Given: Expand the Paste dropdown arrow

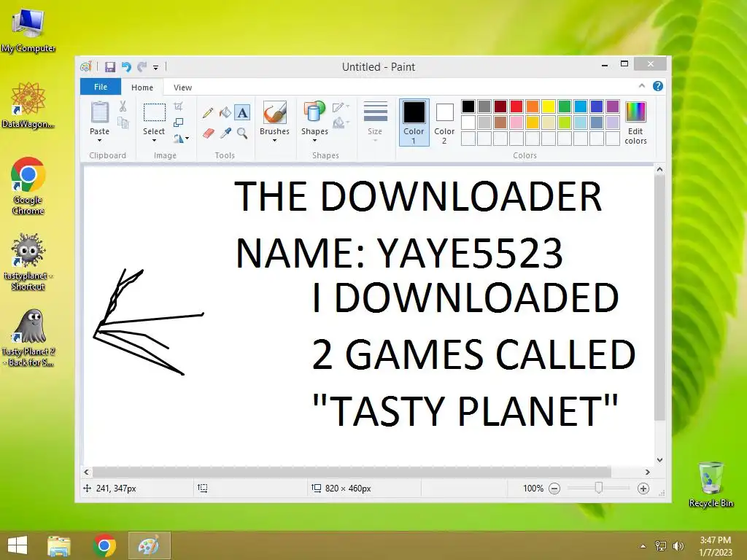Looking at the screenshot, I should [x=99, y=141].
